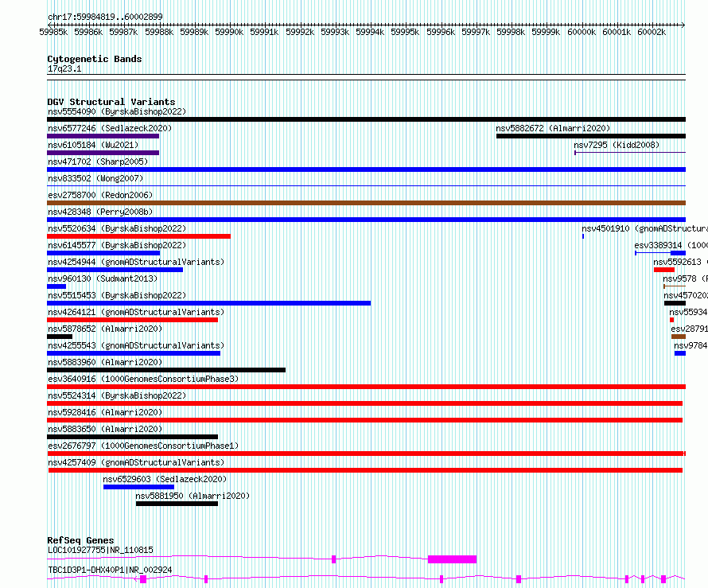Click the nsv471702 (Sharp2005) blue bar
This screenshot has height=588, width=708.
coord(366,169)
